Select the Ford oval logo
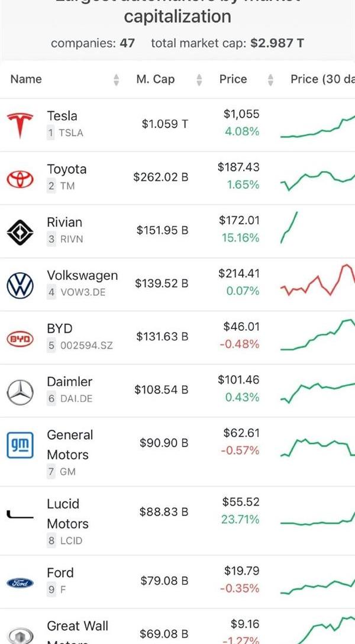The image size is (355, 644). click(x=20, y=583)
